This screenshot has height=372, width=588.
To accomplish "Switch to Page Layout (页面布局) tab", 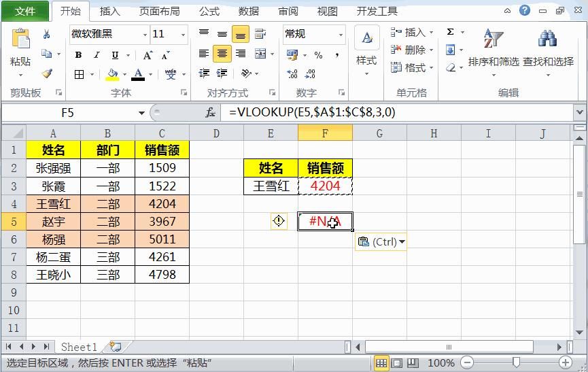I will click(159, 12).
